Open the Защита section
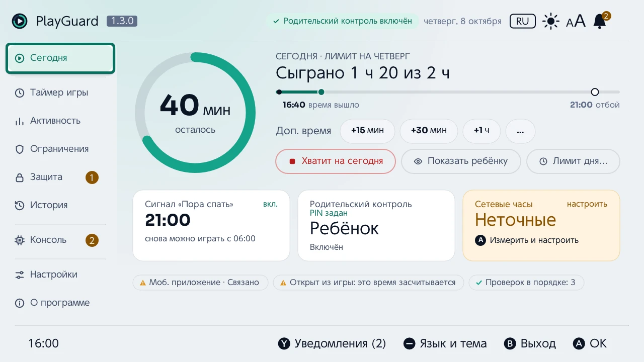 pyautogui.click(x=60, y=177)
